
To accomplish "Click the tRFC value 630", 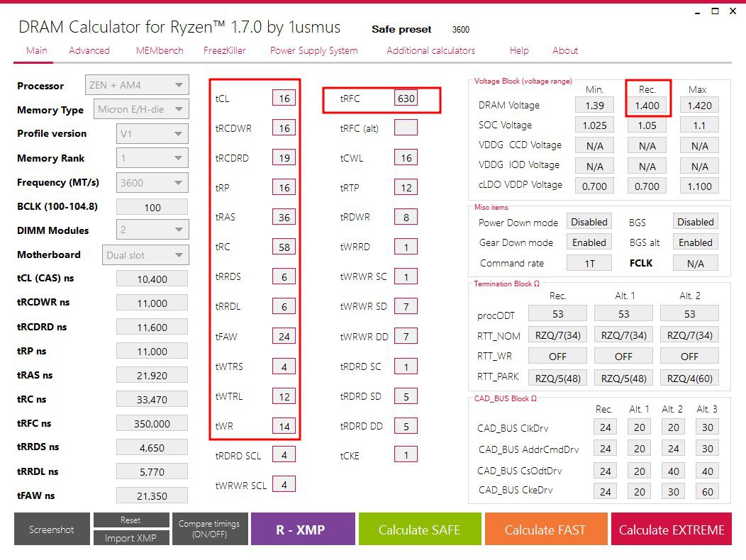I will point(406,98).
